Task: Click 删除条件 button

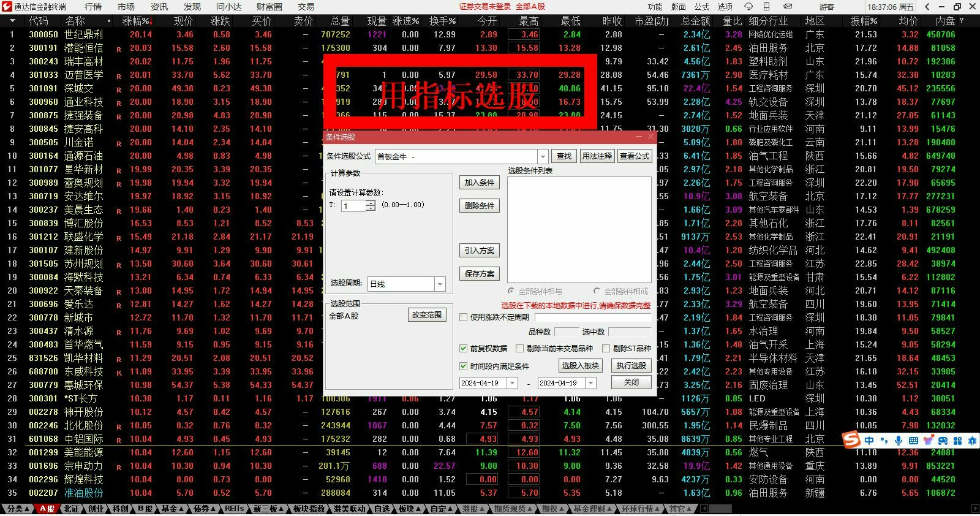Action: coord(480,206)
